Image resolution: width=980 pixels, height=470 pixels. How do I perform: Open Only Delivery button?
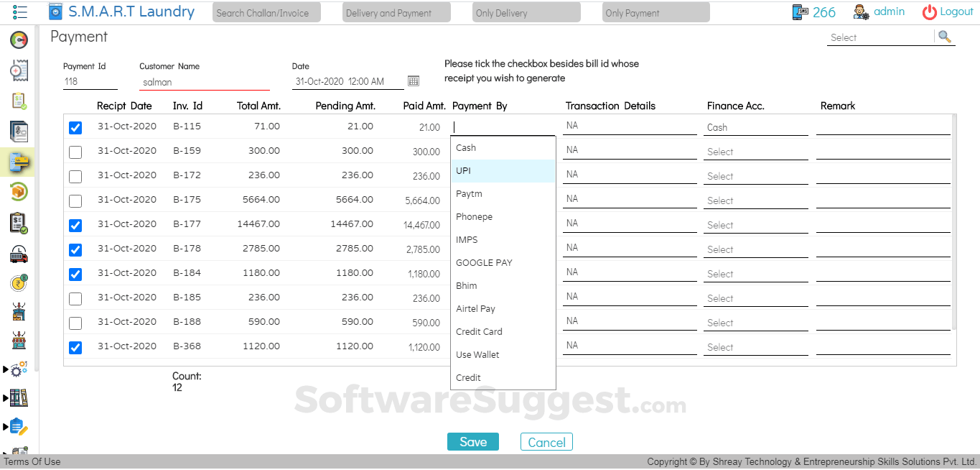coord(526,12)
